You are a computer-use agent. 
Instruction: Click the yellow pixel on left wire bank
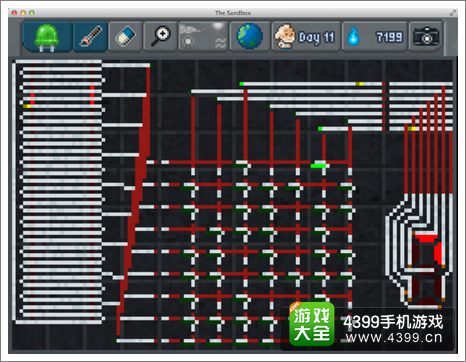point(27,106)
